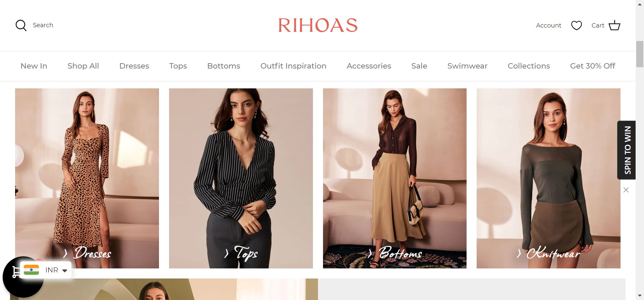The height and width of the screenshot is (300, 644).
Task: Go to Shop All menu item
Action: pyautogui.click(x=83, y=66)
